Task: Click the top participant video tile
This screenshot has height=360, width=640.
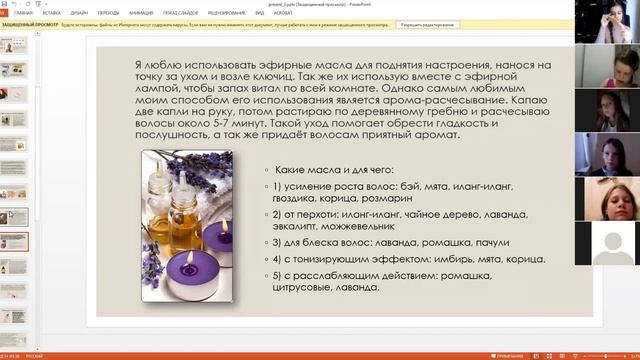Action: pos(607,22)
